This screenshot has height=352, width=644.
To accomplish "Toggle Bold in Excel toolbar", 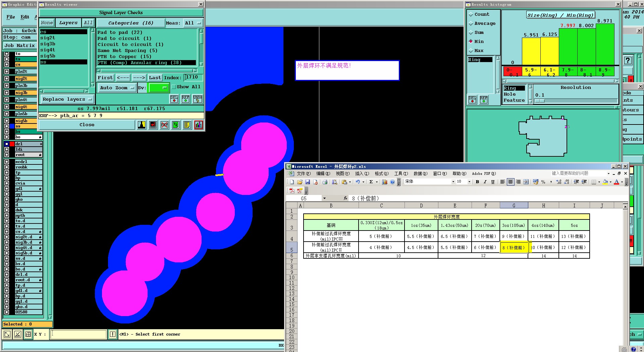I will tap(477, 182).
